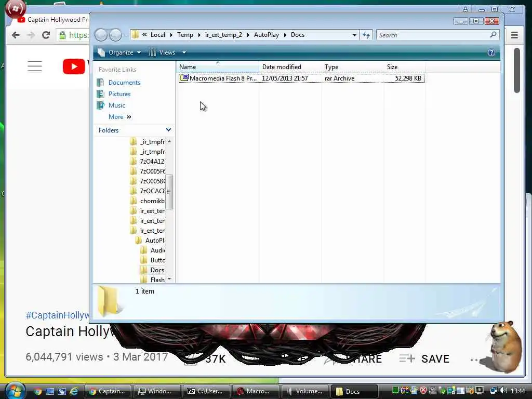Screen dimensions: 532x399
Task: Click Chrome back arrow in browser window
Action: pos(16,35)
